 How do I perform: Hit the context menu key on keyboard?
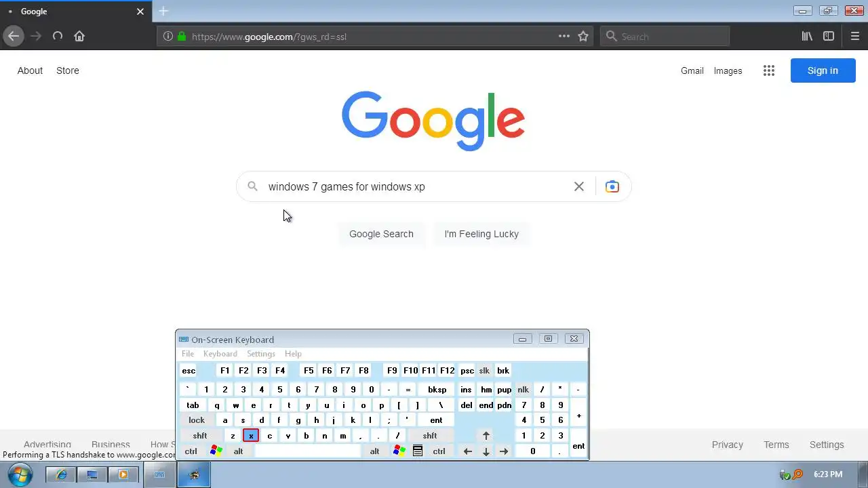pos(418,451)
